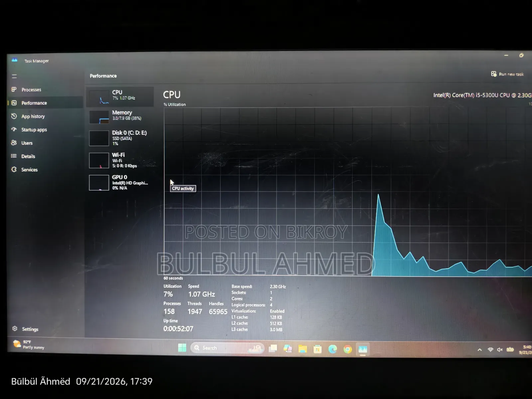
Task: Click the '512 KB' L2 cache value
Action: coord(276,324)
